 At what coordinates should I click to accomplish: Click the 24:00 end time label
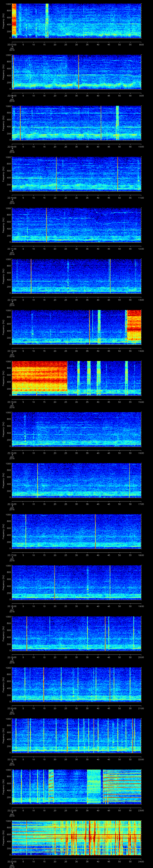(141, 861)
